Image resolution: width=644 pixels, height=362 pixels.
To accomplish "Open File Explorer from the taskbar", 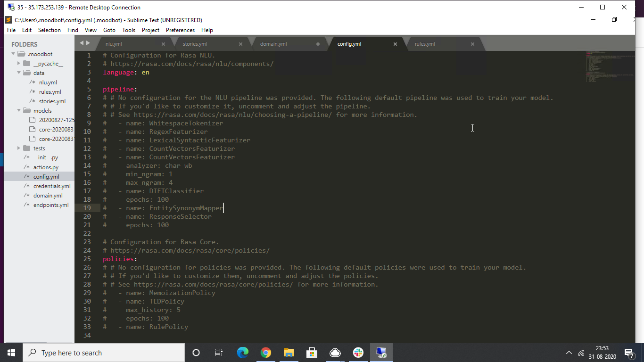I will click(289, 353).
